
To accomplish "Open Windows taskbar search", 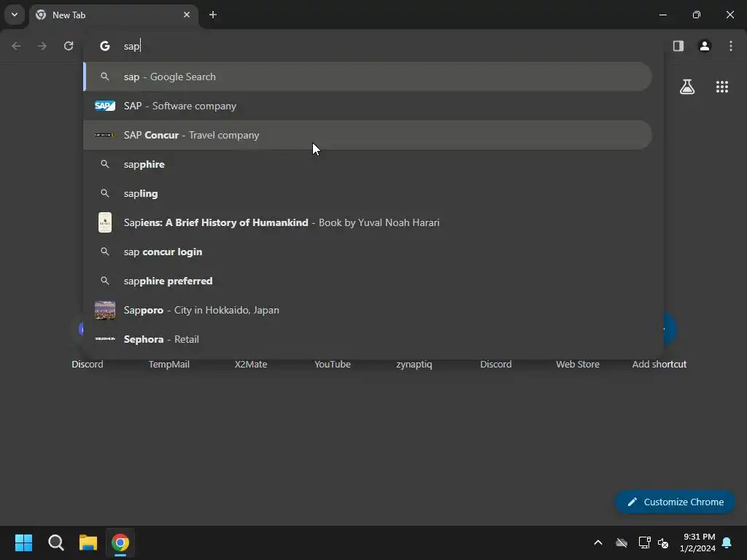I will coord(55,542).
